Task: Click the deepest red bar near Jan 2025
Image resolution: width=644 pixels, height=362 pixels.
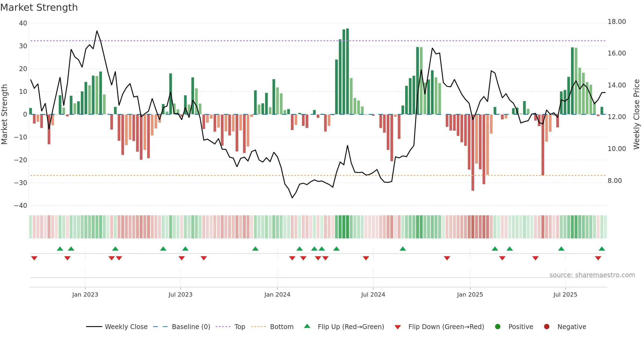Action: click(x=473, y=153)
